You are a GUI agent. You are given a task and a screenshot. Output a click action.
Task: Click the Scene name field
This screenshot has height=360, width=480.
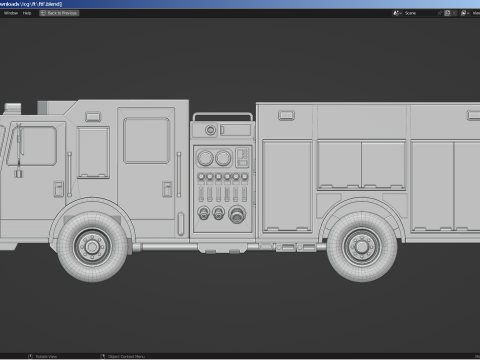[419, 13]
